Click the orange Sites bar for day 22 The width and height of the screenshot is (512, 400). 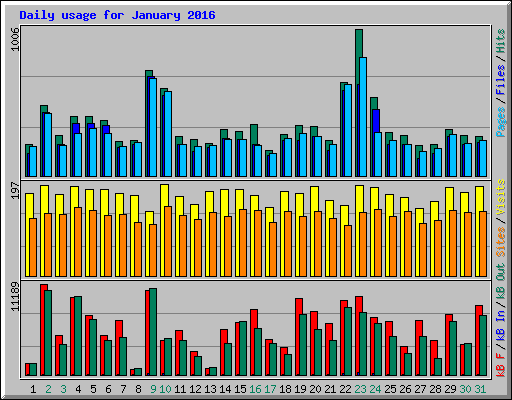[x=348, y=251]
